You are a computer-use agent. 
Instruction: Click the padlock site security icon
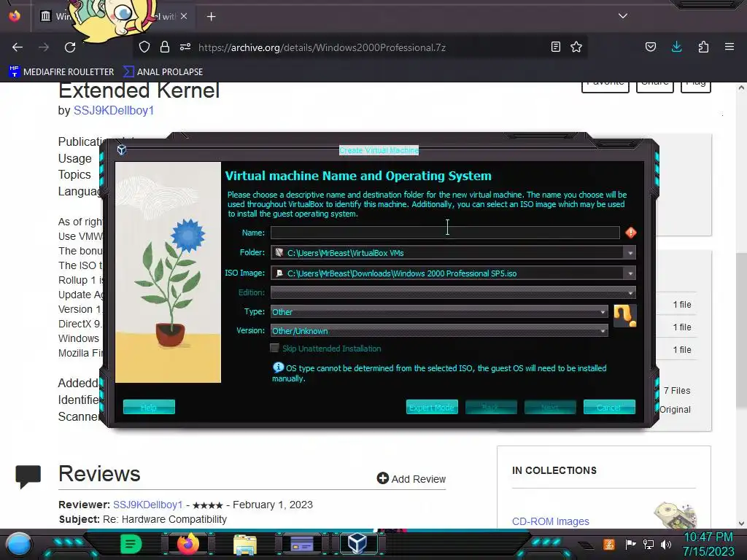(x=165, y=47)
